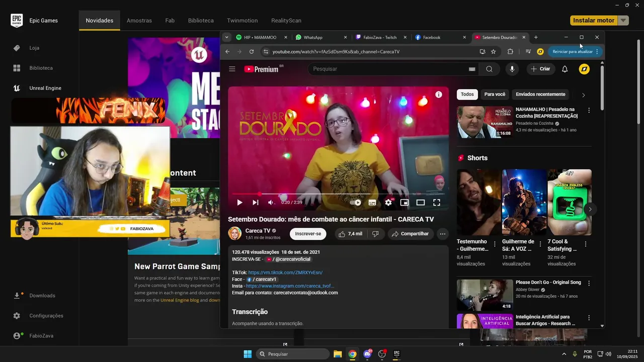The image size is (644, 362).
Task: Show next Shorts with arrow
Action: 590,209
